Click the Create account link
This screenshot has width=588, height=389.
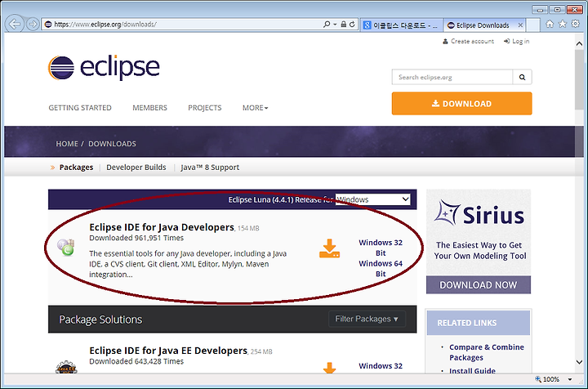469,41
